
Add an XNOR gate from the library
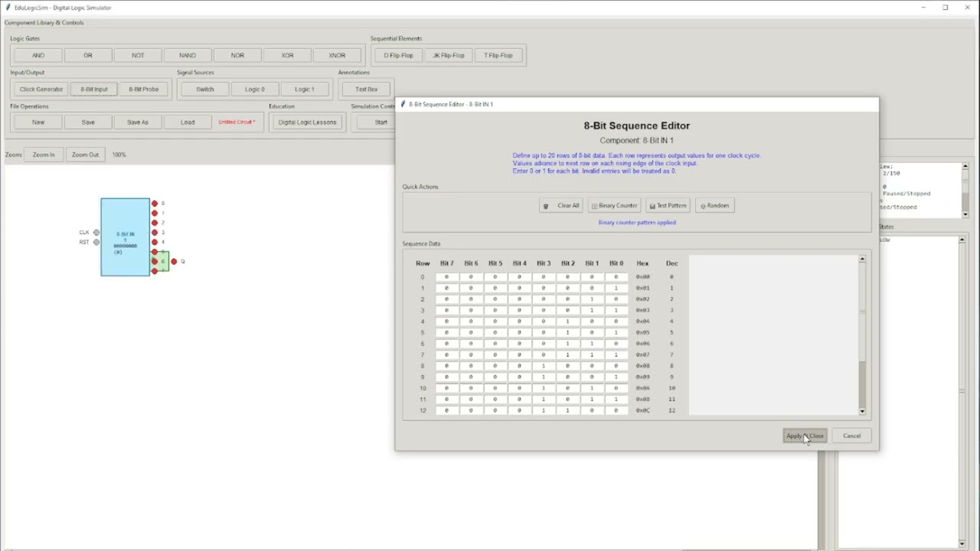(337, 55)
